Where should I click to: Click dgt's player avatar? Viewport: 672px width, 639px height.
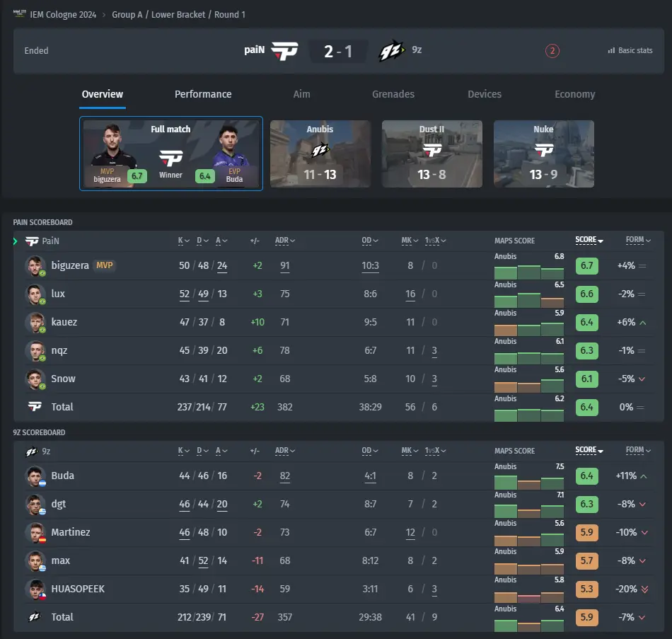[35, 505]
